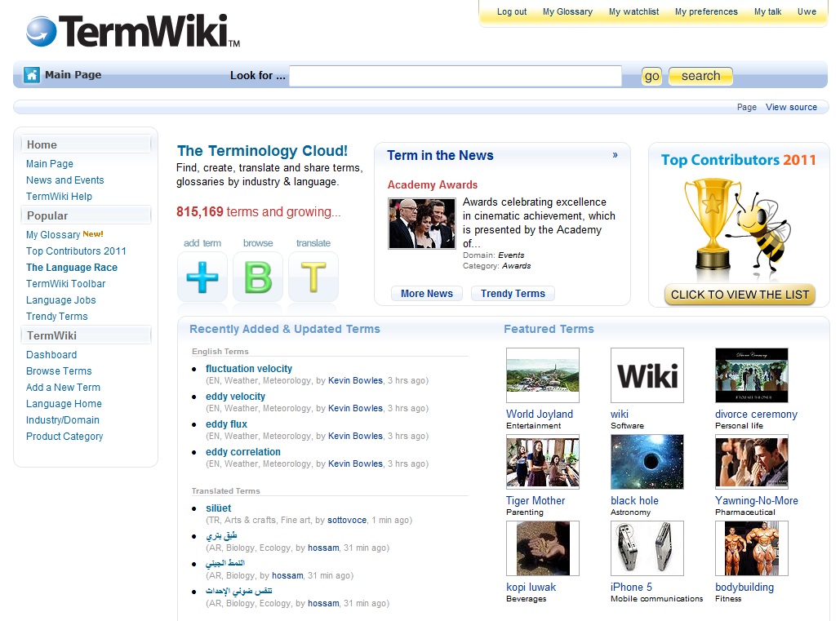Click the CLICK TO VIEW THE LIST button
Image resolution: width=840 pixels, height=621 pixels.
pyautogui.click(x=740, y=295)
